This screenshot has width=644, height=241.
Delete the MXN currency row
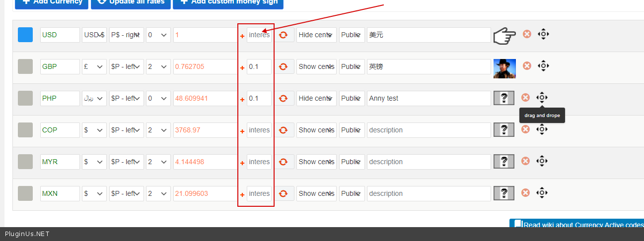pyautogui.click(x=525, y=192)
